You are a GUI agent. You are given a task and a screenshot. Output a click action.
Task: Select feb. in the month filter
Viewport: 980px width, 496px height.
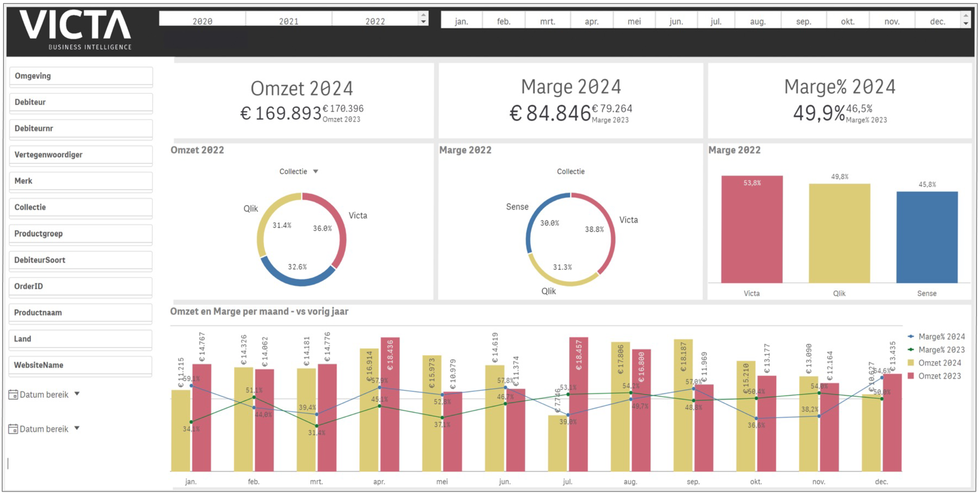(504, 21)
